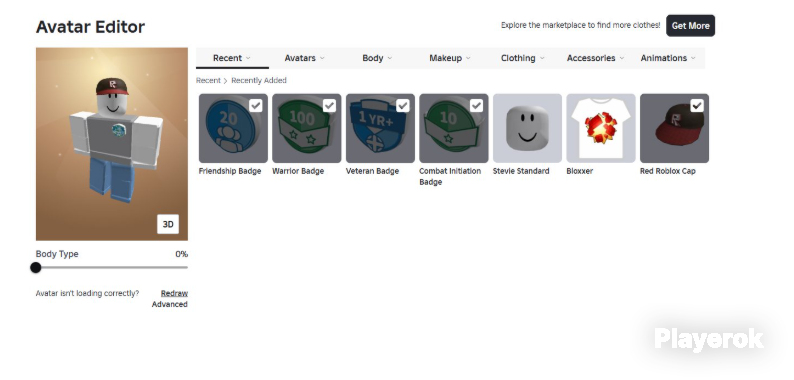794x380 pixels.
Task: Expand the Animations tab chevron
Action: (x=693, y=58)
